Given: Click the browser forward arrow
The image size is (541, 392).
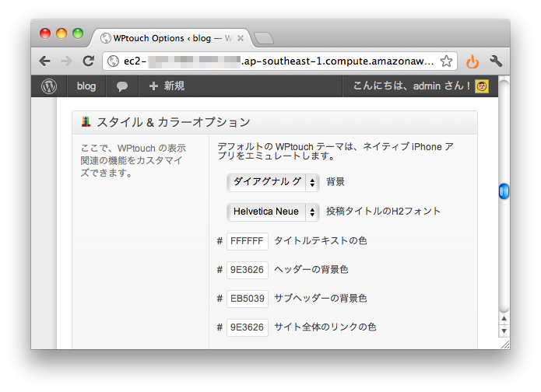Looking at the screenshot, I should pyautogui.click(x=66, y=61).
